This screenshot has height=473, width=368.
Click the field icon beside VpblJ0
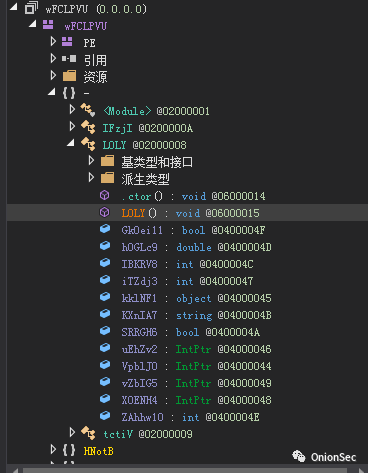[x=105, y=365]
